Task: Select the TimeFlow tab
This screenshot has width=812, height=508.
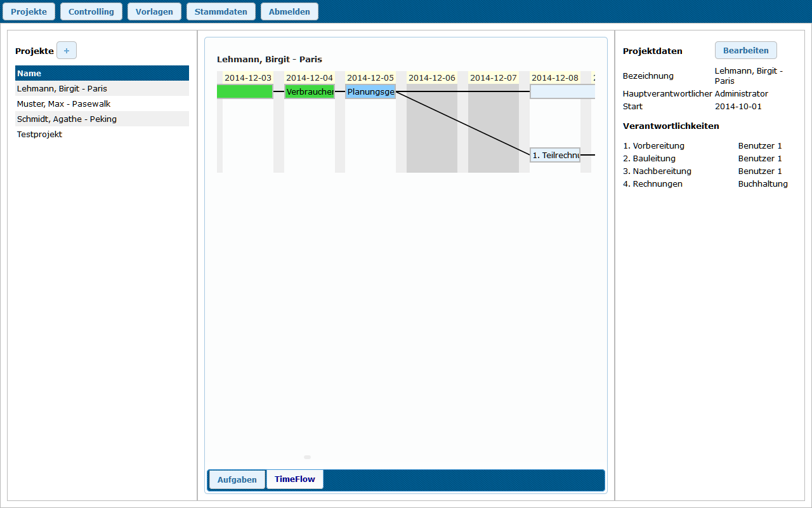Action: pyautogui.click(x=294, y=479)
